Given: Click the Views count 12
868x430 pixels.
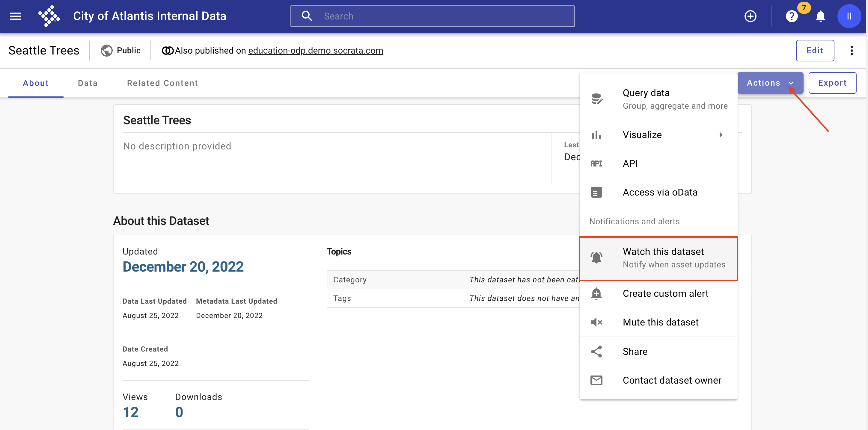Looking at the screenshot, I should point(130,412).
